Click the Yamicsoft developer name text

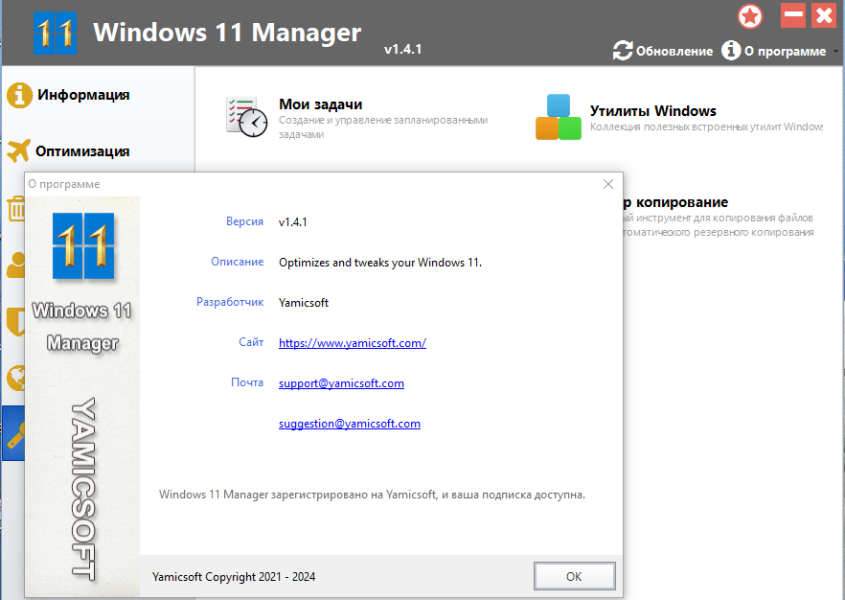tap(303, 303)
